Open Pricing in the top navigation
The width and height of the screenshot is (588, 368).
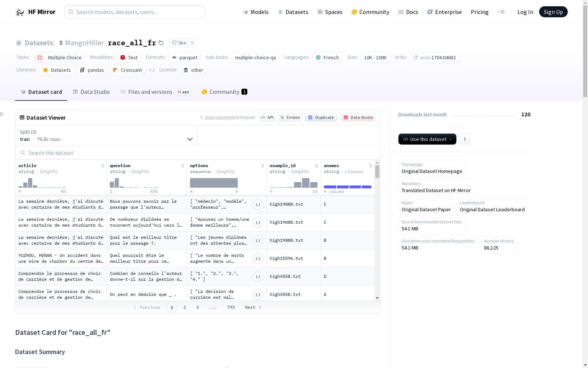pyautogui.click(x=480, y=12)
